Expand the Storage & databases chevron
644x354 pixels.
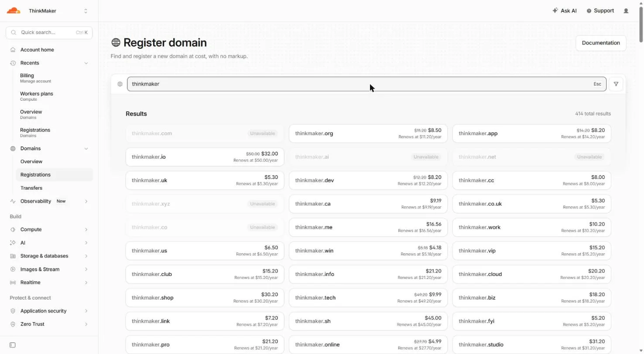point(86,256)
